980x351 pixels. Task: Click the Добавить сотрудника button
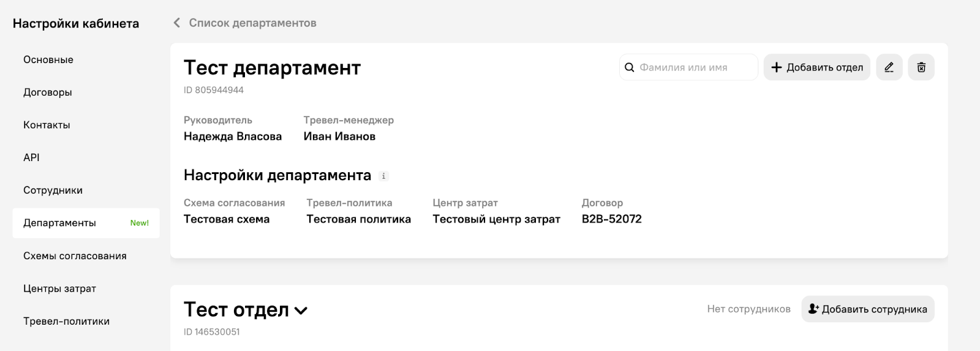click(x=868, y=309)
